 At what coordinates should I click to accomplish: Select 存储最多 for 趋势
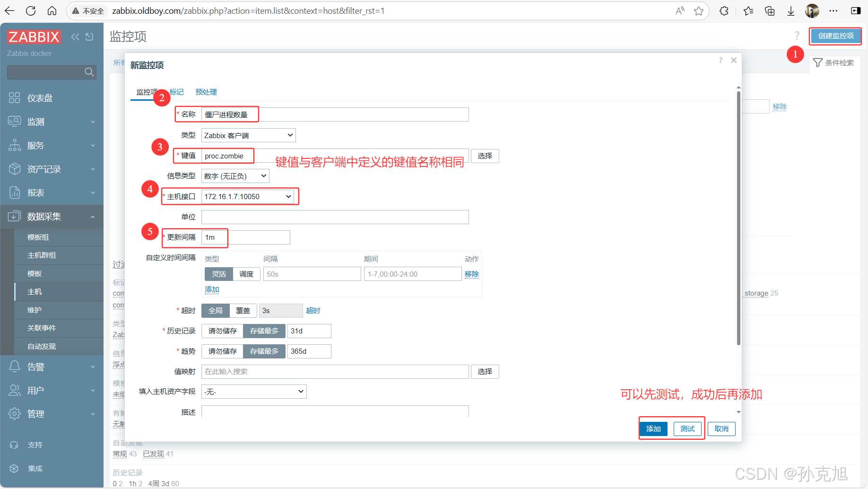pos(264,351)
